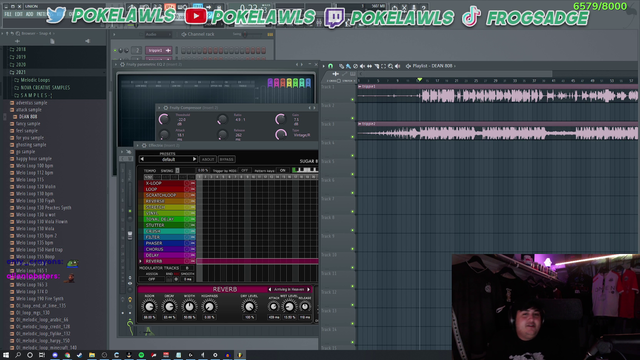Mute Track 3 using its green LED
Viewport: 640px width, 360px height.
coord(353,137)
